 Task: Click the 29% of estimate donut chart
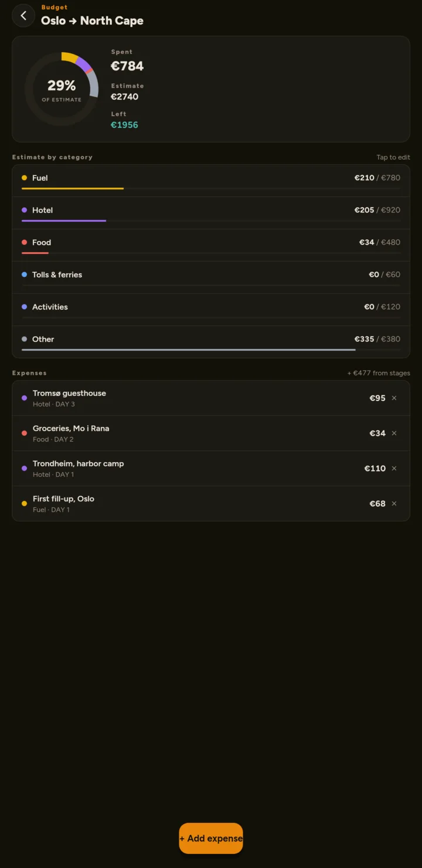tap(62, 89)
